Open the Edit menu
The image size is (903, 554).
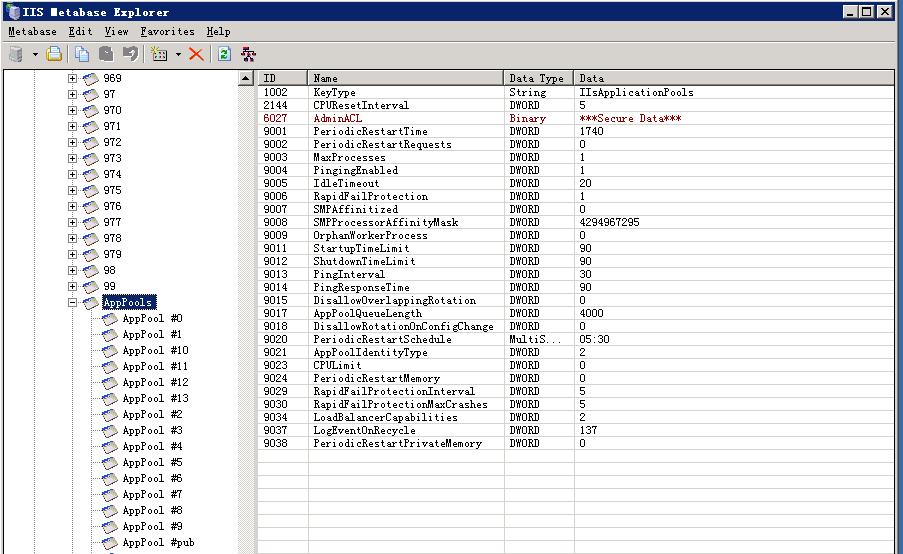click(x=80, y=32)
